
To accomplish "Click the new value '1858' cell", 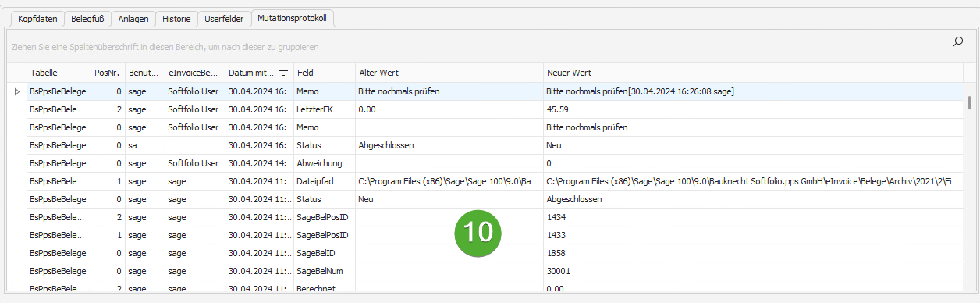I will pos(753,253).
